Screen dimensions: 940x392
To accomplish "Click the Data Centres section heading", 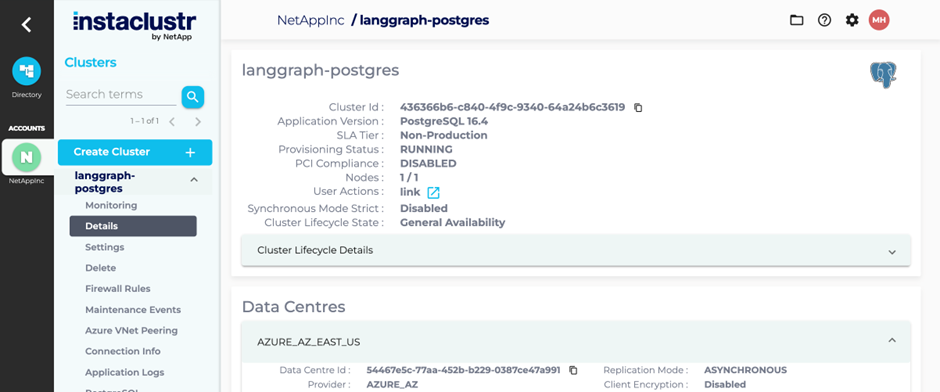I will 293,307.
